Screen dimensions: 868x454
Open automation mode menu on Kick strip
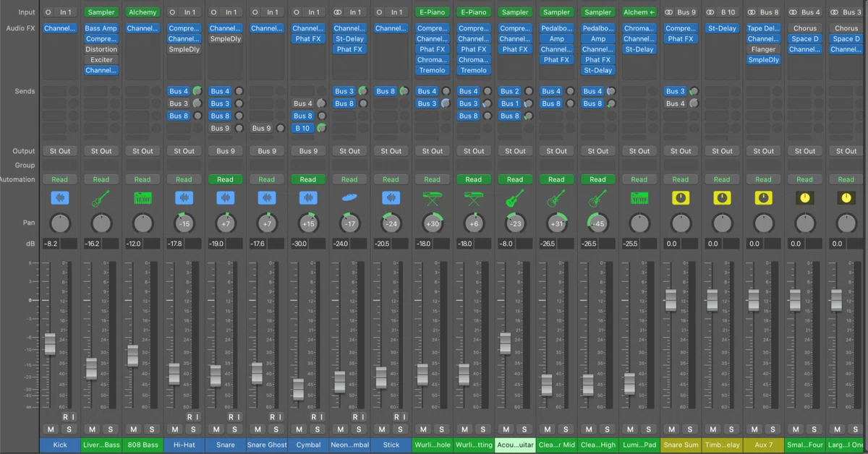pyautogui.click(x=60, y=179)
